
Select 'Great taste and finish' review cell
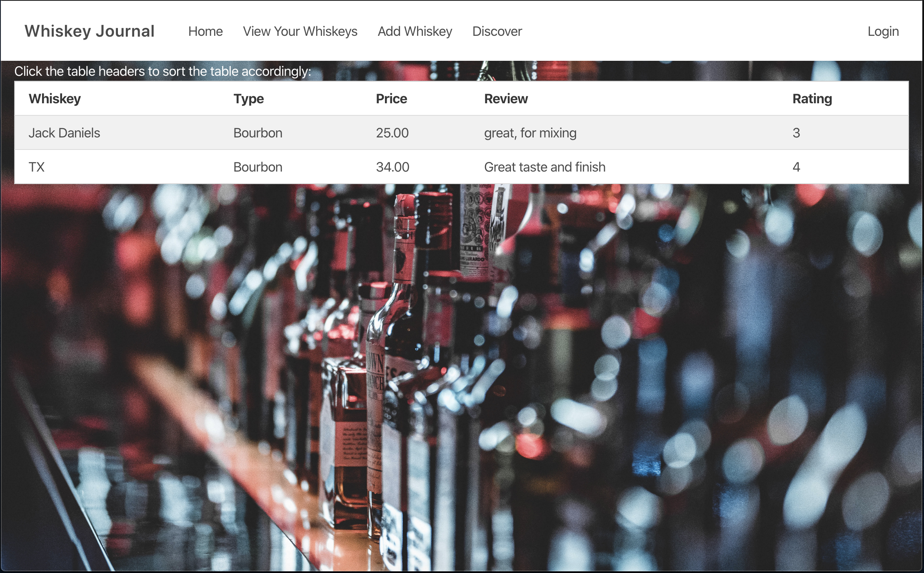click(544, 167)
